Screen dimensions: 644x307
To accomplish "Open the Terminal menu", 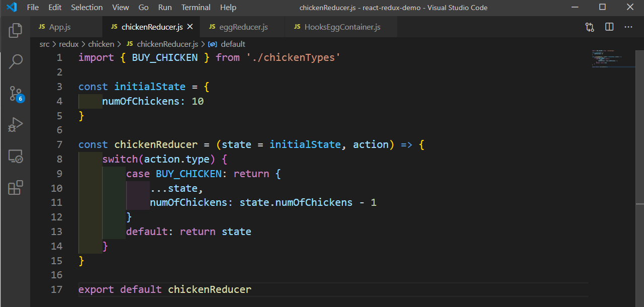I will pyautogui.click(x=196, y=8).
